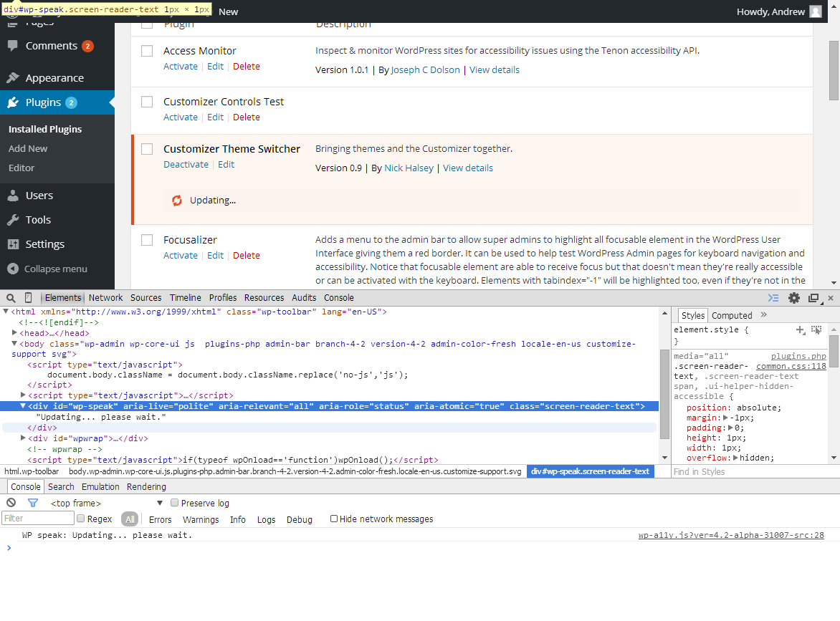This screenshot has height=621, width=840.
Task: View details for Customizer Theme Switcher
Action: click(x=468, y=168)
